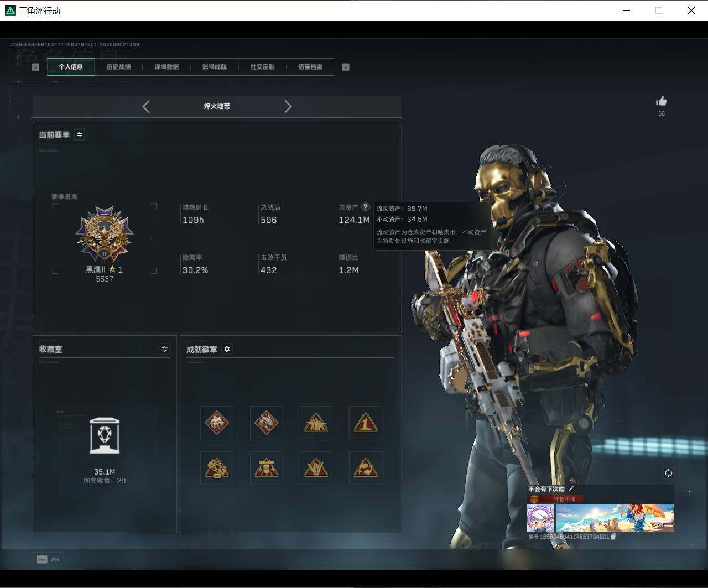
Task: Toggle the 当前赛季 season switch icon
Action: click(x=79, y=134)
